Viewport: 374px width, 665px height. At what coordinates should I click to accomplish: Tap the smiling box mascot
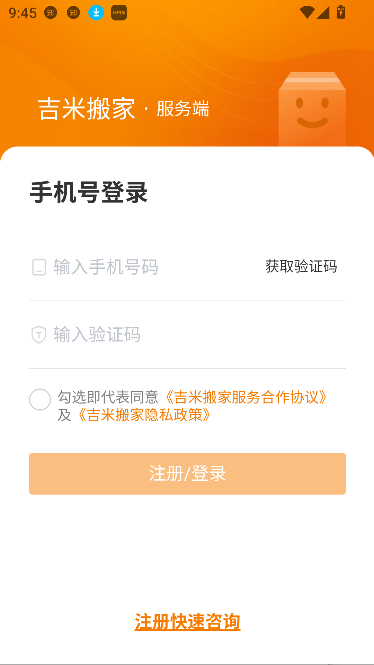coord(312,109)
